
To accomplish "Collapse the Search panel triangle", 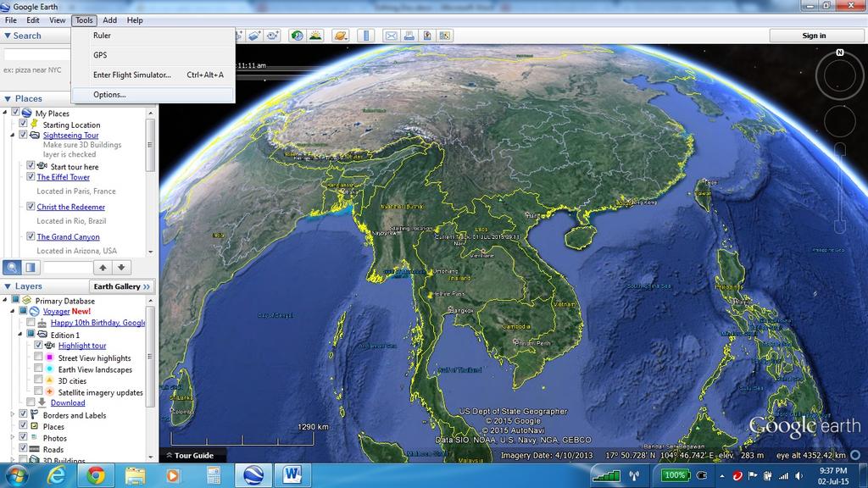I will (7, 36).
